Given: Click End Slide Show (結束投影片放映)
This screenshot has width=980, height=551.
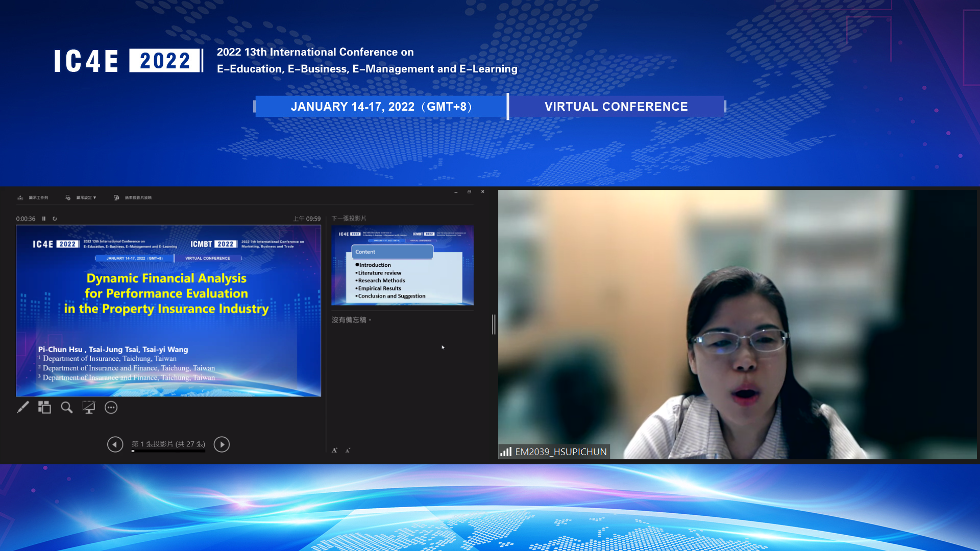Looking at the screenshot, I should coord(133,197).
